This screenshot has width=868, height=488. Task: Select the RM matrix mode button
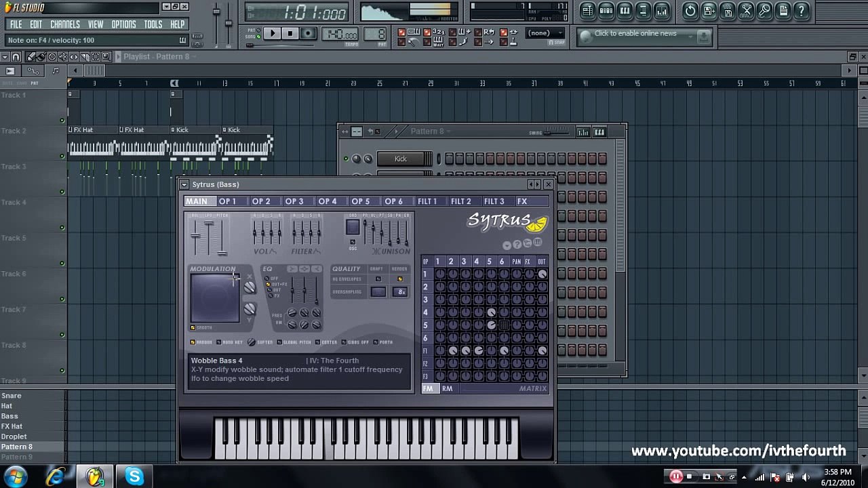(448, 388)
